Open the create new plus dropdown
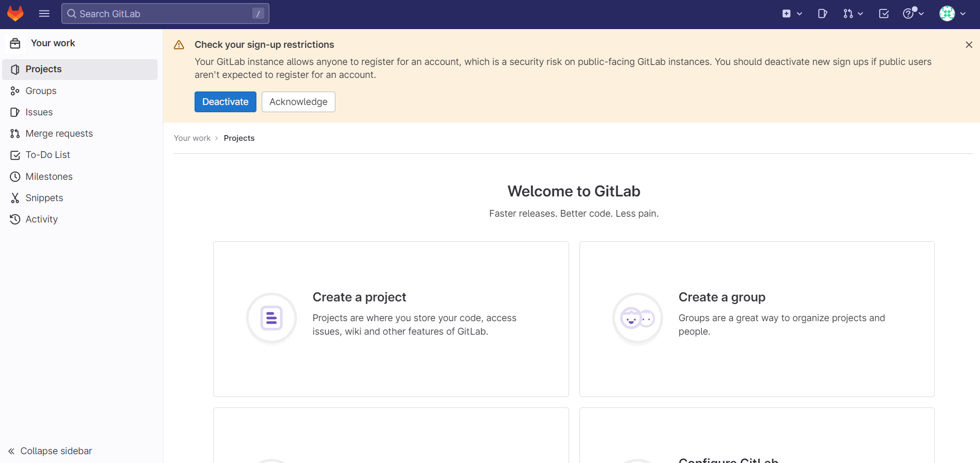 pyautogui.click(x=792, y=14)
